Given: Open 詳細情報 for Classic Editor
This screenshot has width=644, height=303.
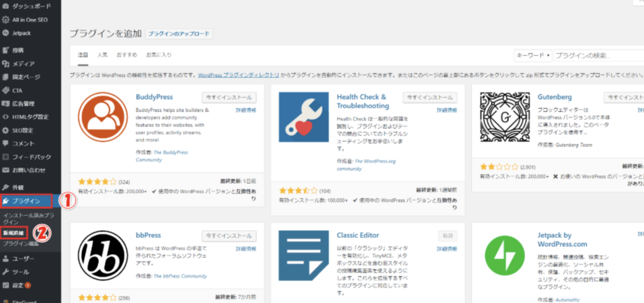Looking at the screenshot, I should pyautogui.click(x=447, y=249).
